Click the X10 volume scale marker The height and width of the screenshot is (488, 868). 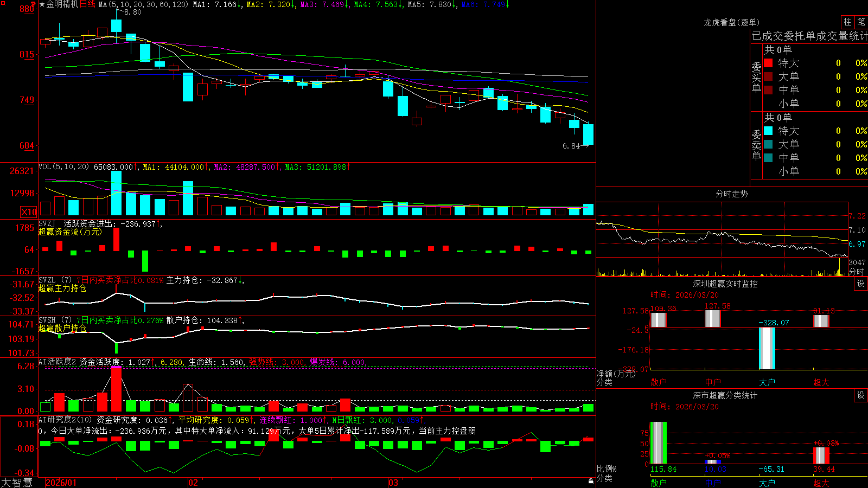click(29, 212)
